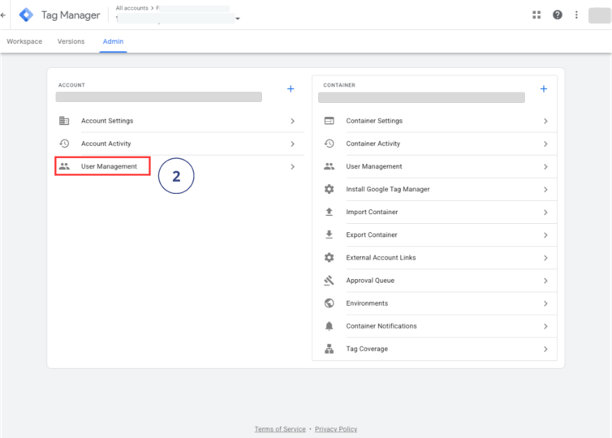This screenshot has width=612, height=438.
Task: Expand External Account Links chevron
Action: 546,258
